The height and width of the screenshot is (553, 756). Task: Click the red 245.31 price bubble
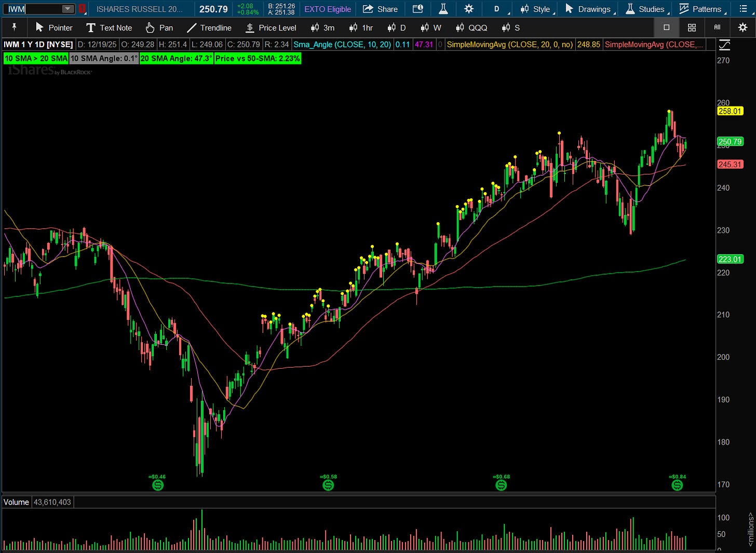(x=730, y=164)
